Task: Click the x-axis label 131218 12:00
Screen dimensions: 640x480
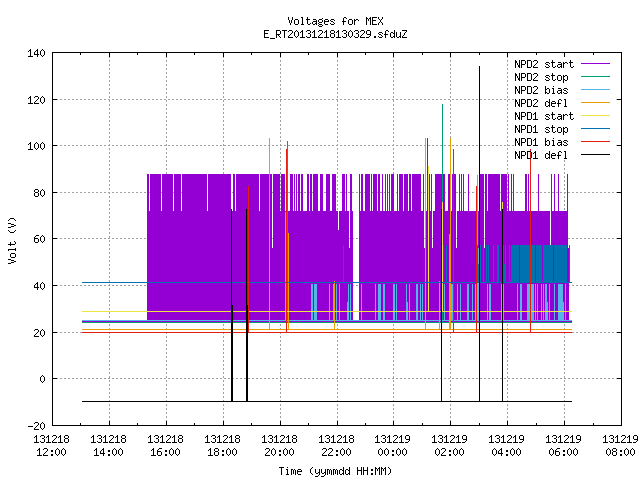Action: pos(51,446)
